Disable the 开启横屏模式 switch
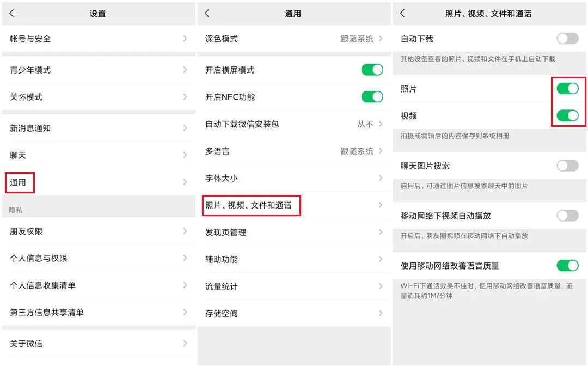The image size is (588, 367). (372, 70)
